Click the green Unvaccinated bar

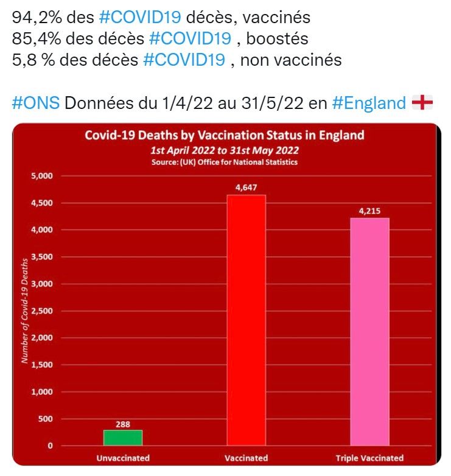[122, 438]
